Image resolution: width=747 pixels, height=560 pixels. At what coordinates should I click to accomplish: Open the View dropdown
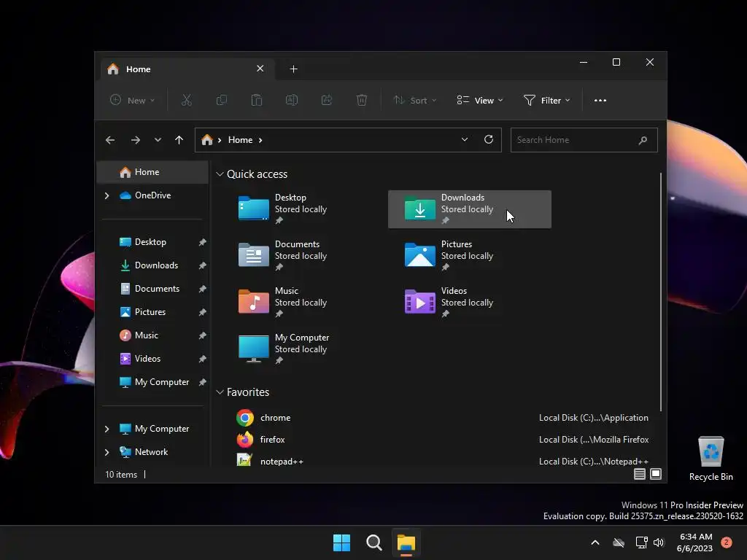click(x=480, y=100)
